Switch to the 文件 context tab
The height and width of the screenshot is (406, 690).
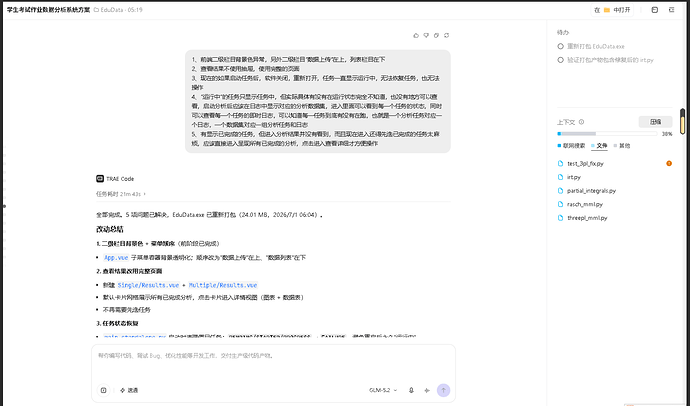click(x=599, y=146)
